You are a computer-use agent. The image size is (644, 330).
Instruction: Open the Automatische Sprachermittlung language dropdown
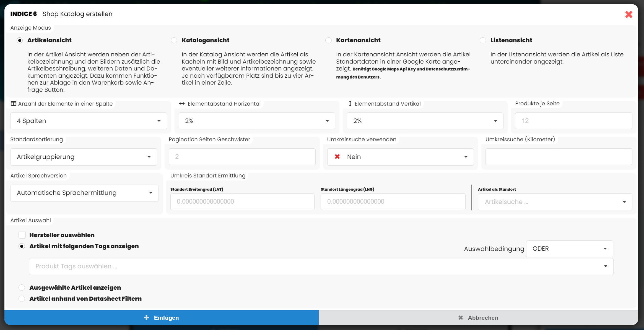[x=84, y=193]
